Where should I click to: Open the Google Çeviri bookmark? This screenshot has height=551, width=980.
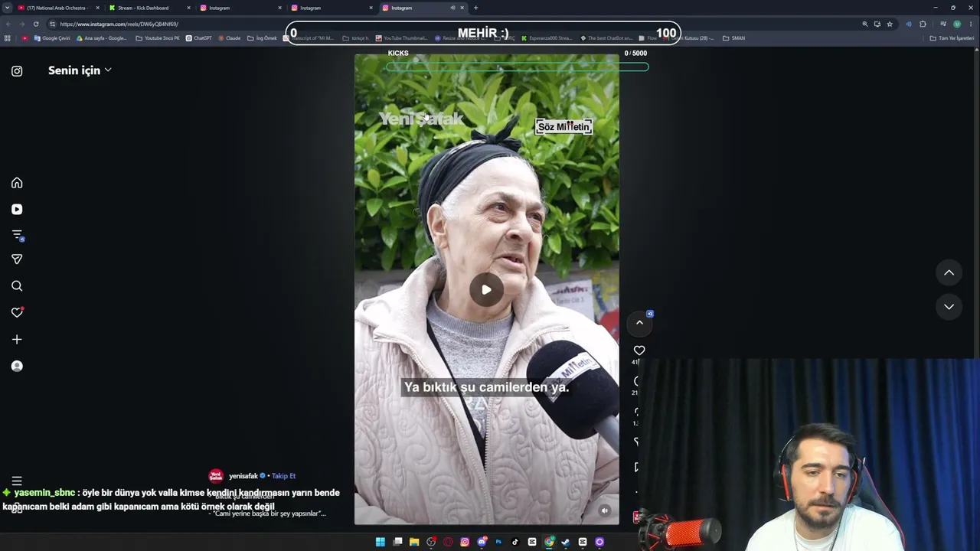tap(52, 37)
